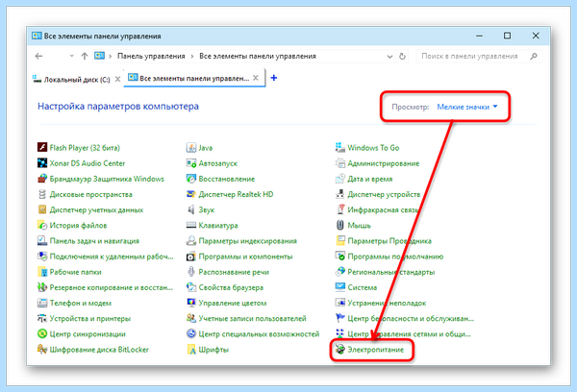Screen dimensions: 577x392
Task: Open Мышь icon
Action: tap(340, 225)
